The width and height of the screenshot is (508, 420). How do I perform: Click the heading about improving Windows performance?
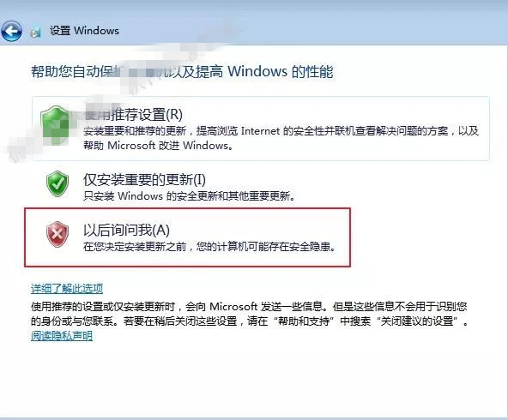[182, 71]
